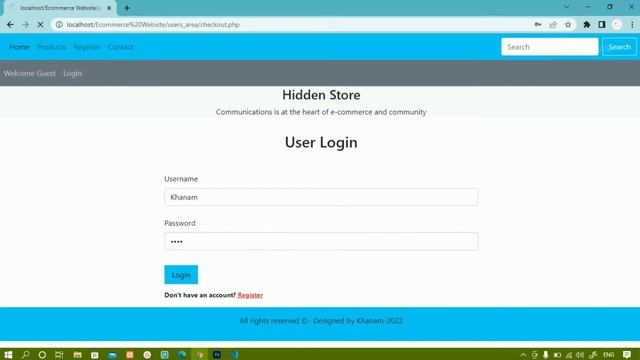Viewport: 640px width, 360px height.
Task: Open Register in the navbar
Action: [87, 47]
